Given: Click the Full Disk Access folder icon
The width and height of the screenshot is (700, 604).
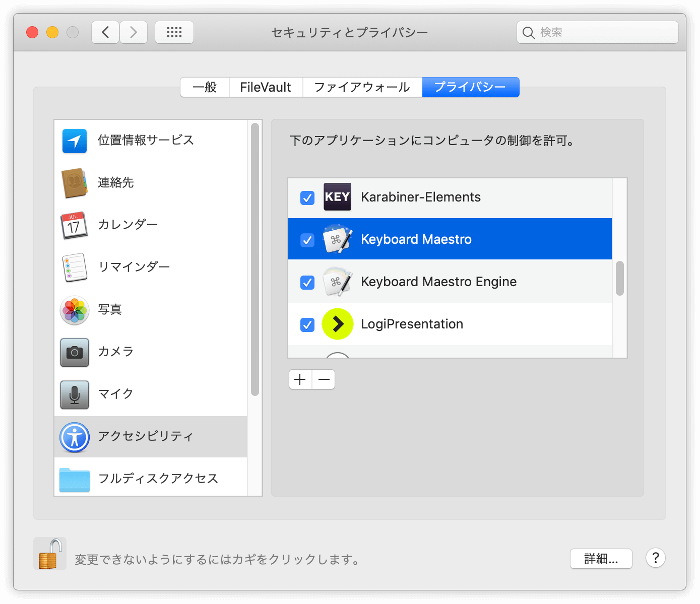Looking at the screenshot, I should point(75,480).
